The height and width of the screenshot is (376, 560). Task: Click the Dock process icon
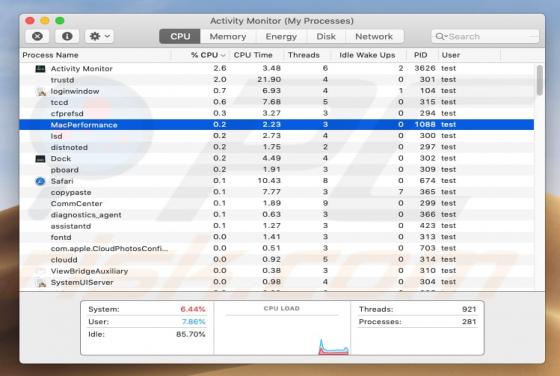point(40,159)
